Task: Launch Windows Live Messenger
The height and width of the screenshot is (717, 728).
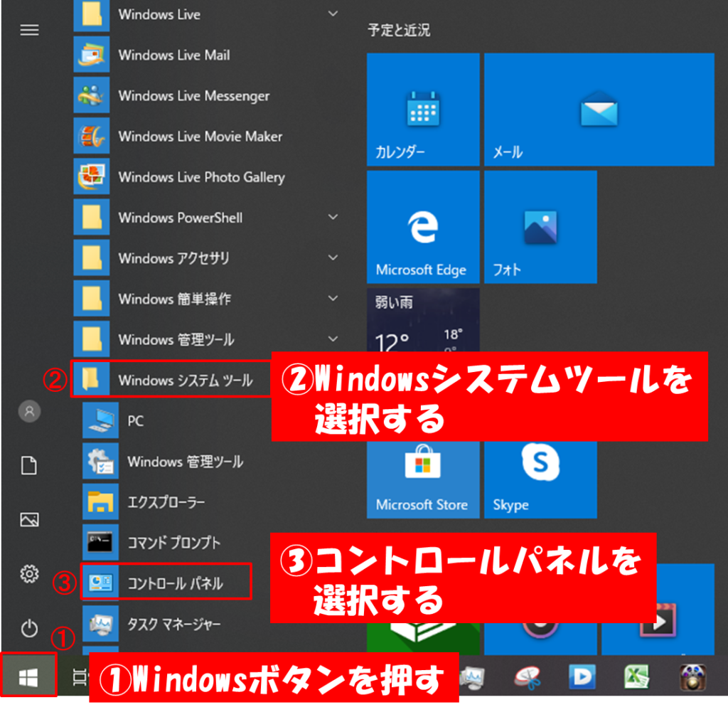Action: 208,95
